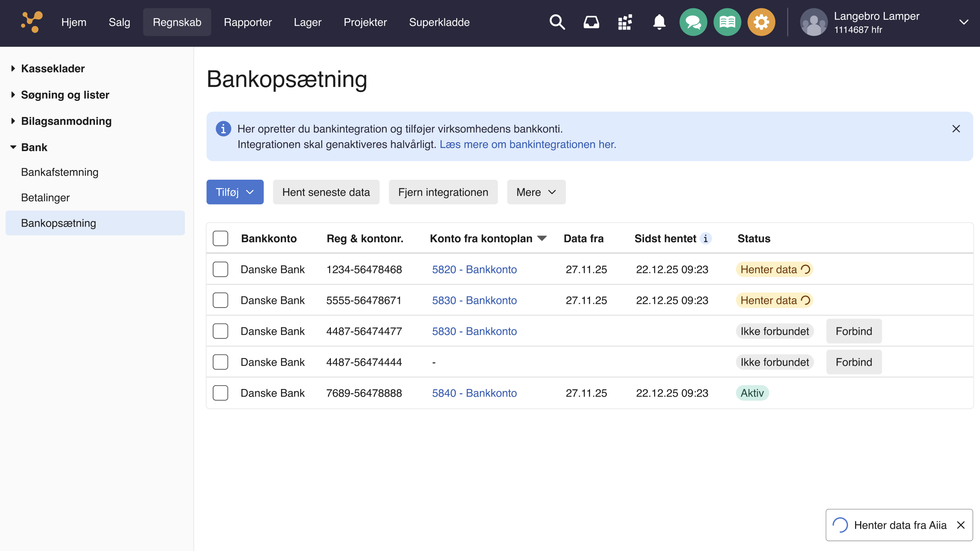Open the green chat bubbles icon

click(x=693, y=22)
